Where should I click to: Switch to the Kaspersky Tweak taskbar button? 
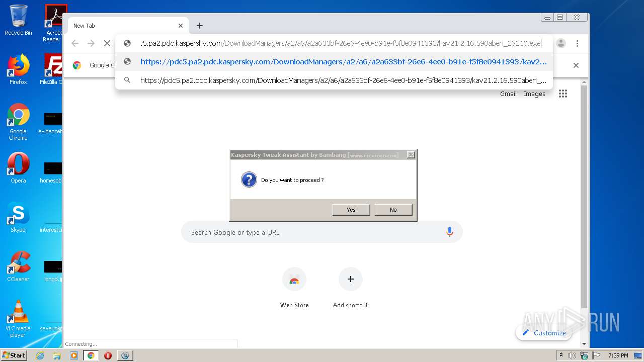tap(125, 355)
